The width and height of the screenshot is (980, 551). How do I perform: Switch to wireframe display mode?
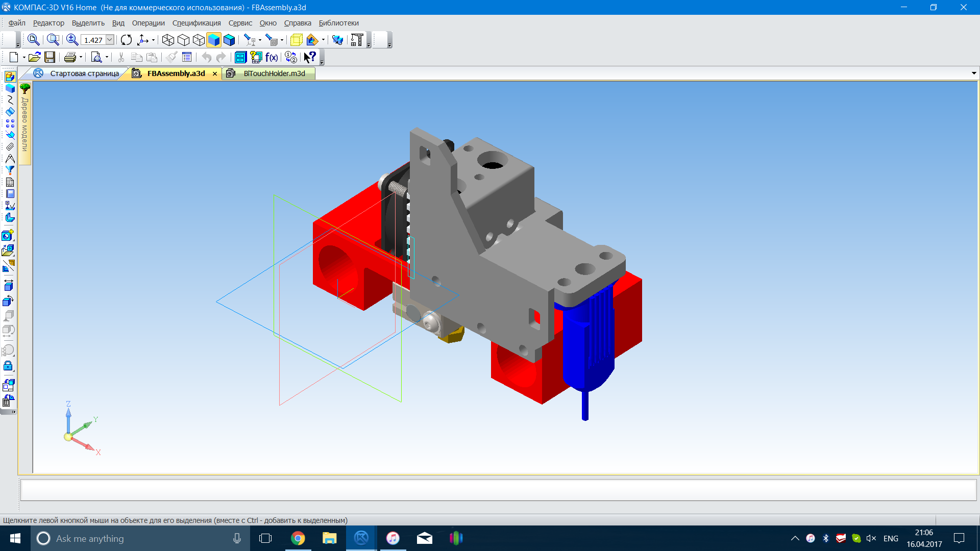tap(168, 40)
